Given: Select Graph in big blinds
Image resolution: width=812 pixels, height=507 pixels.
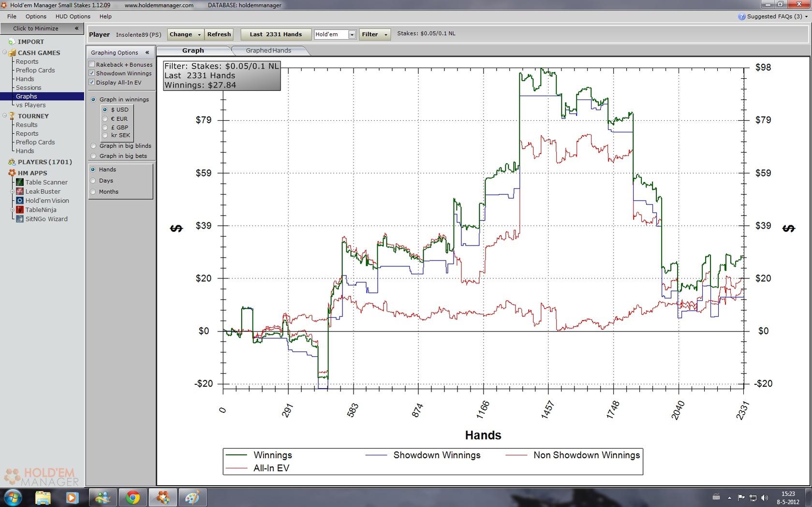Looking at the screenshot, I should (x=94, y=146).
